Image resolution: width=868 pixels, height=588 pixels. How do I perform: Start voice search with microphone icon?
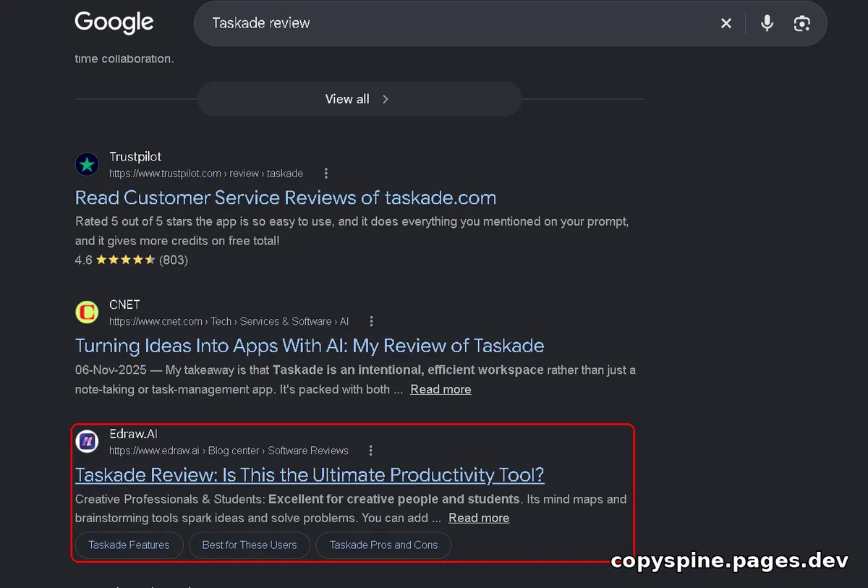pos(767,24)
